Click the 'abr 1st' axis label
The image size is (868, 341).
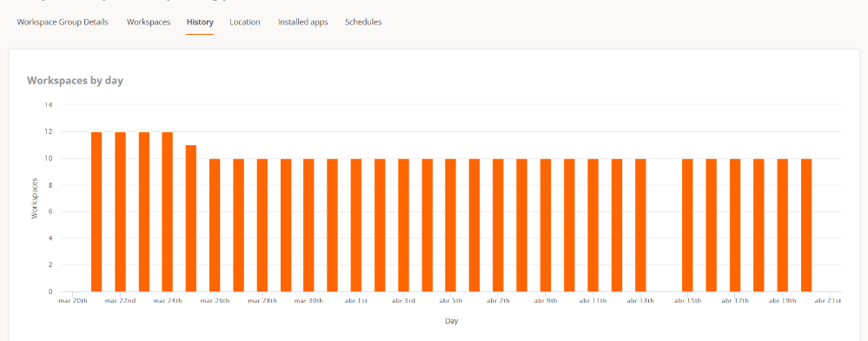[x=356, y=301]
